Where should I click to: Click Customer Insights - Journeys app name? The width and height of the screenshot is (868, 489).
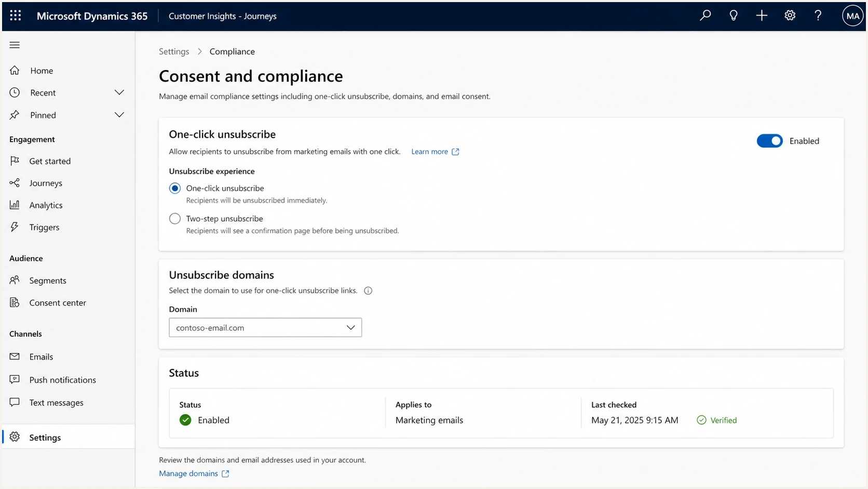222,16
